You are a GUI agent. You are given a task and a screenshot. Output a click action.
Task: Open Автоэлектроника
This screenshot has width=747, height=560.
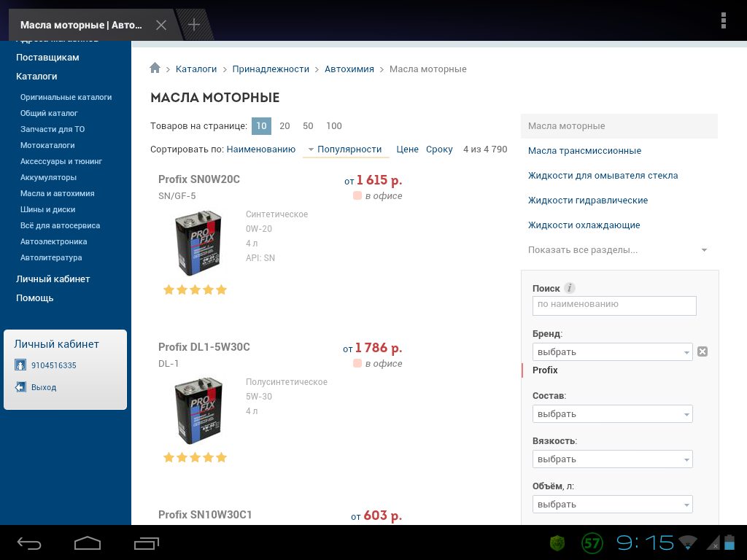pos(53,241)
